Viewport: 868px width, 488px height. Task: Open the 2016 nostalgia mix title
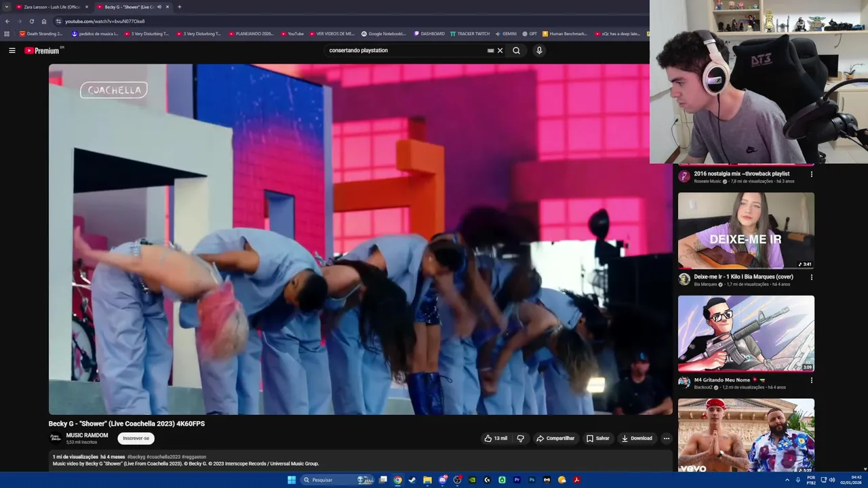(741, 174)
